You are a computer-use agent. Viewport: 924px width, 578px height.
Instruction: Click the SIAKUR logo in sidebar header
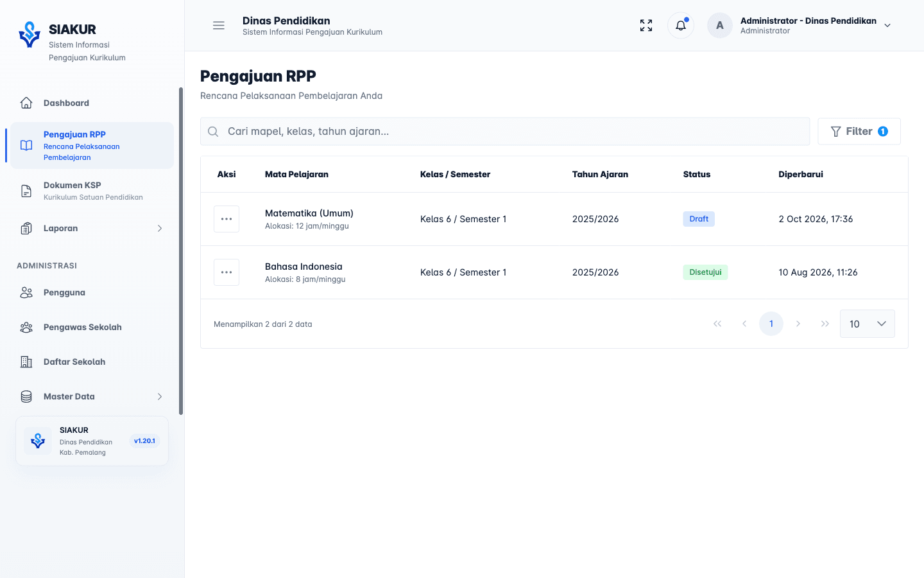coord(30,35)
